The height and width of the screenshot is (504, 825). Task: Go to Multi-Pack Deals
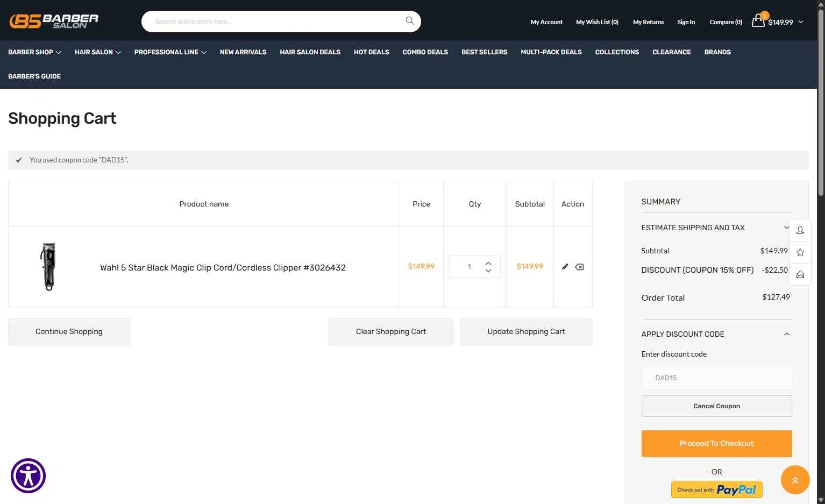click(x=551, y=52)
